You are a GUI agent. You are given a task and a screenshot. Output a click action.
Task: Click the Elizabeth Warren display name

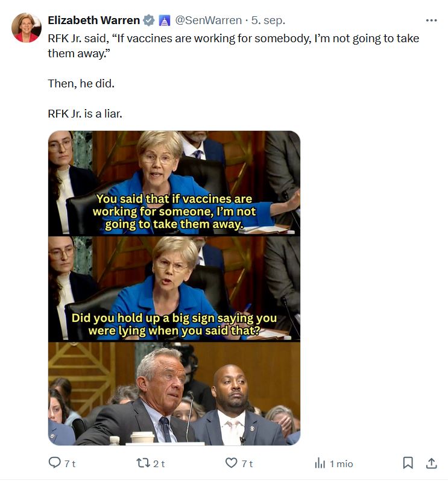(93, 20)
